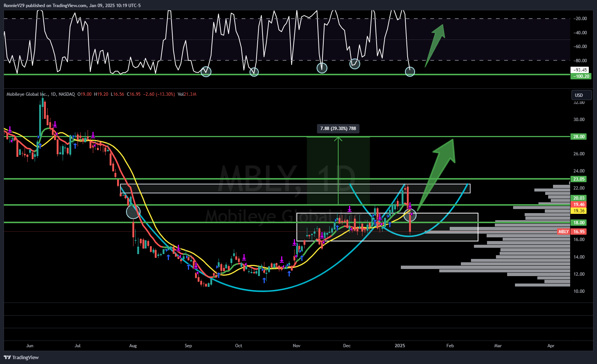Screen dimensions: 597x364
Task: Click the Dec label on time axis
Action: [x=347, y=346]
